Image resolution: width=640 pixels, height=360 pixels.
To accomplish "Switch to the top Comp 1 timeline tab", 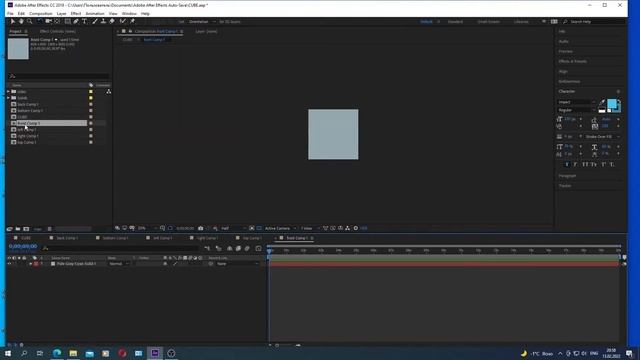I will pos(252,238).
